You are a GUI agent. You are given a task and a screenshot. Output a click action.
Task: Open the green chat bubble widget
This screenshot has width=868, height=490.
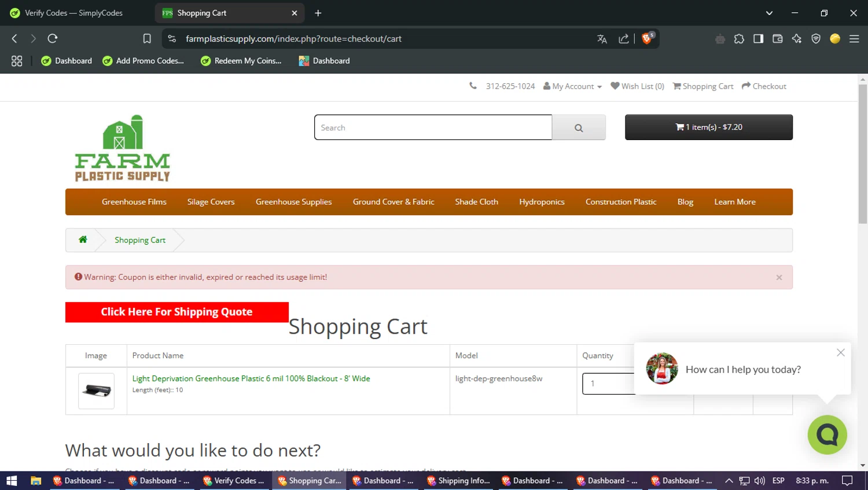pos(827,434)
